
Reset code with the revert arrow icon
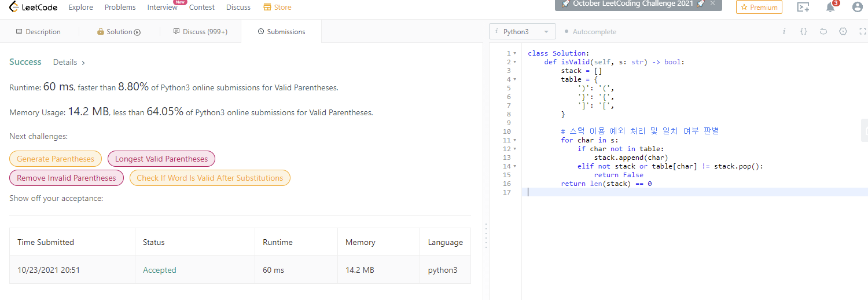pyautogui.click(x=823, y=31)
